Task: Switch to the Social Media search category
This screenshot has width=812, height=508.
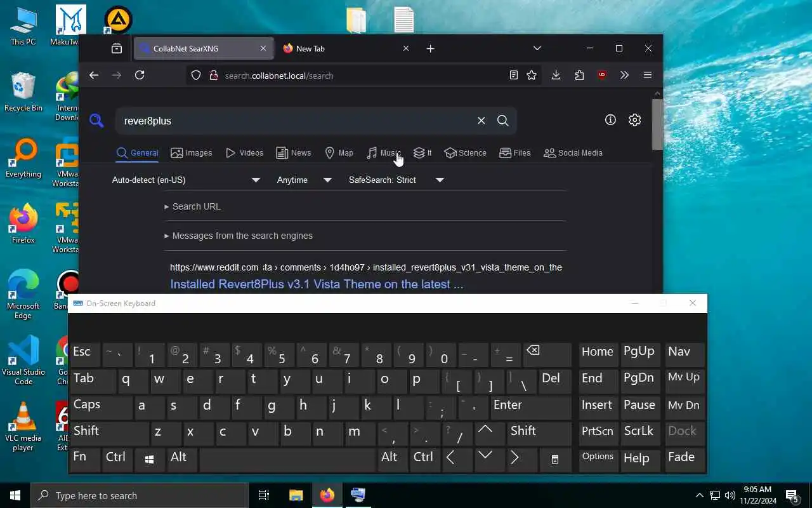Action: pyautogui.click(x=573, y=153)
